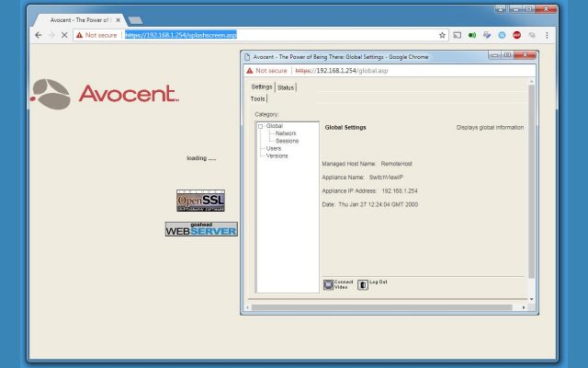The width and height of the screenshot is (588, 368).
Task: Open the Tools tab
Action: coord(257,98)
